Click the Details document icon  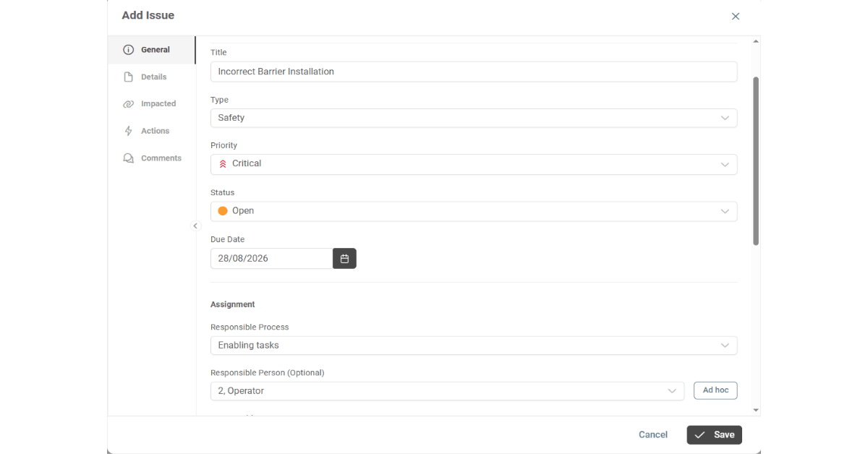129,77
